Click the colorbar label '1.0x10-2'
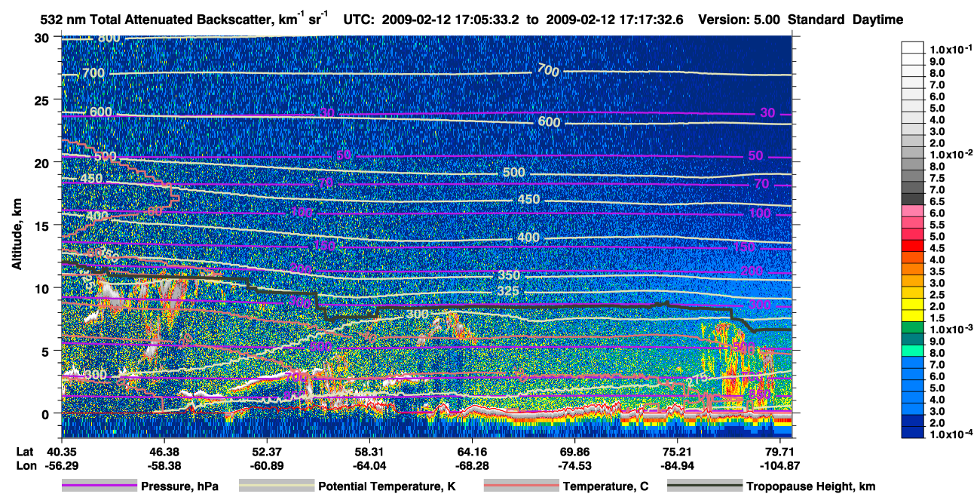This screenshot has height=503, width=980. [951, 155]
